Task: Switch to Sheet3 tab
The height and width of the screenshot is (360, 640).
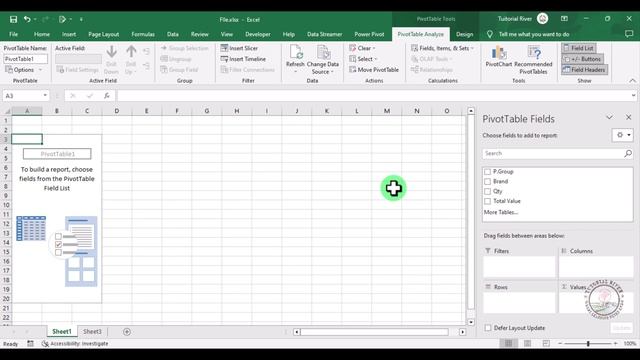Action: tap(92, 332)
